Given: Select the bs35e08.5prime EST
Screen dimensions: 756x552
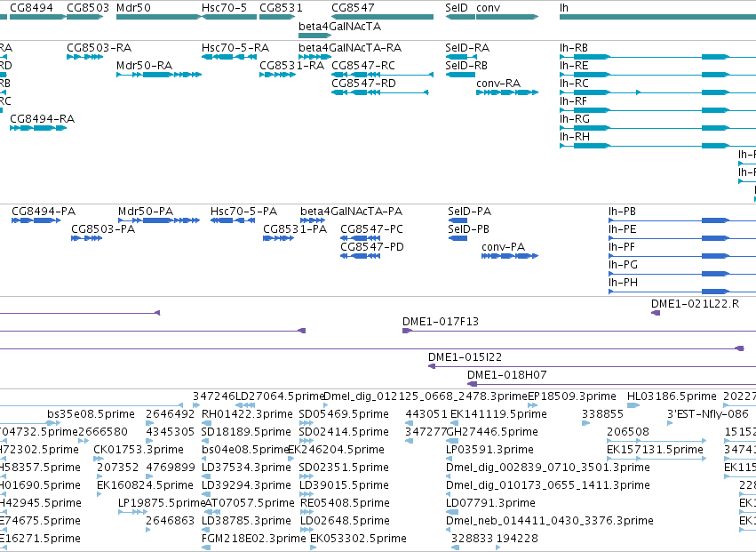Looking at the screenshot, I should tap(53, 423).
